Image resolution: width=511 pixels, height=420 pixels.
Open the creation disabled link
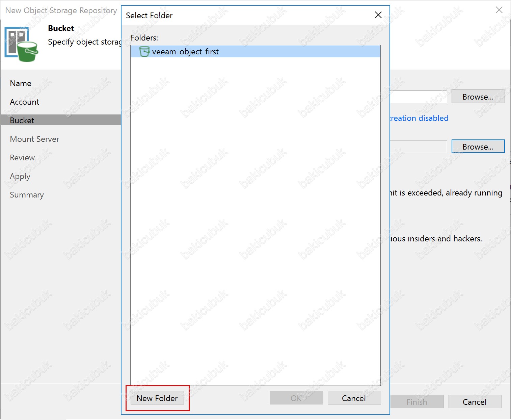(x=419, y=118)
